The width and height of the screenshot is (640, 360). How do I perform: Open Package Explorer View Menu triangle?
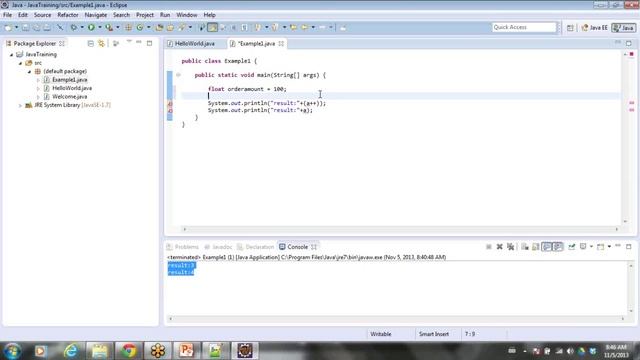pyautogui.click(x=129, y=42)
